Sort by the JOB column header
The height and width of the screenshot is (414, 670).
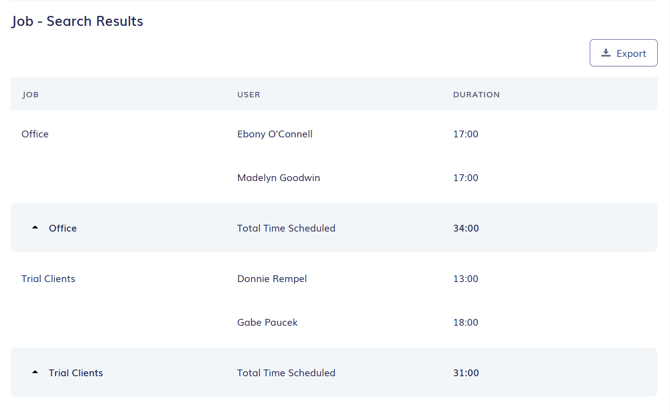30,95
